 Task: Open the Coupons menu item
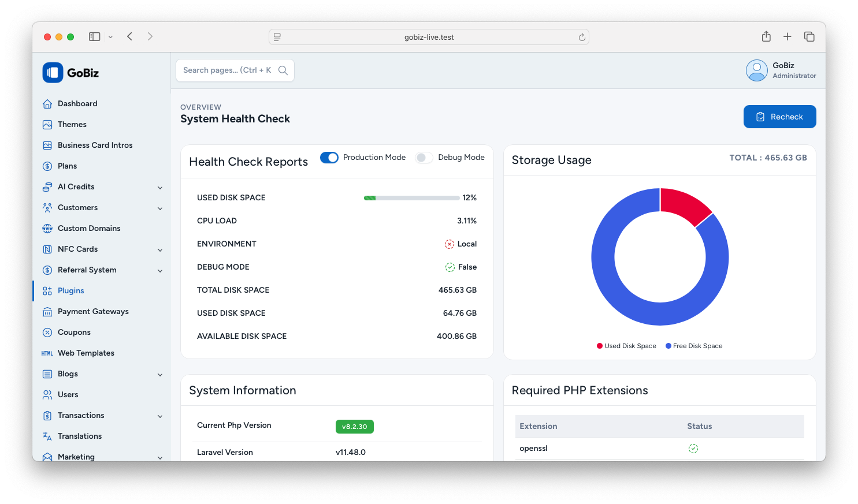(102, 333)
